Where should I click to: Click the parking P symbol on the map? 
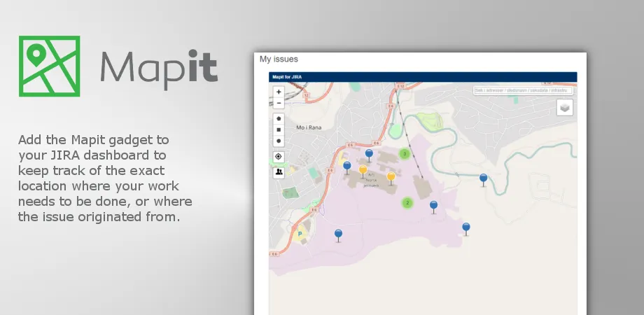[300, 234]
